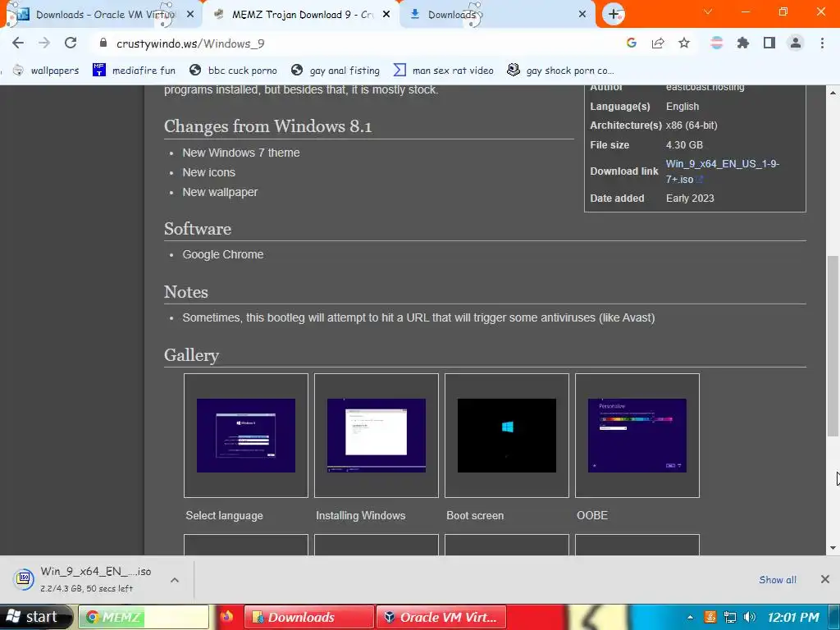The width and height of the screenshot is (840, 630).
Task: Click the Notes section heading
Action: [x=186, y=292]
